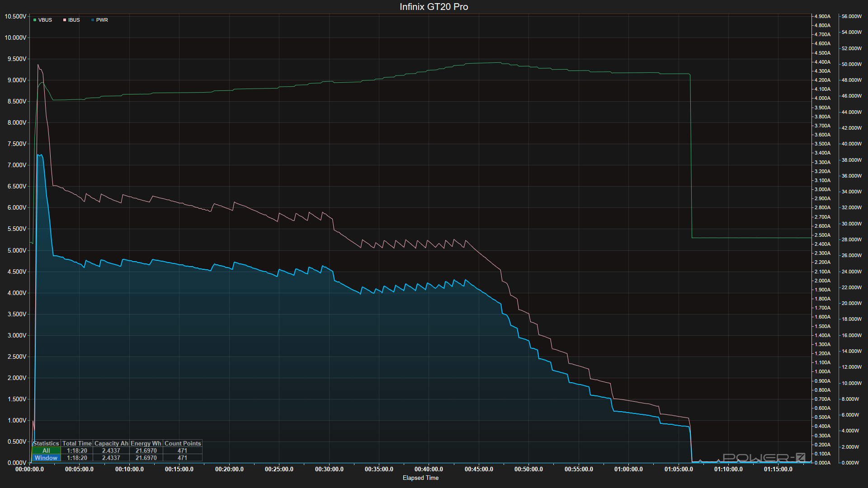Click the Infinix GT20 Pro chart title
Screen dimensions: 868x488
pyautogui.click(x=434, y=7)
